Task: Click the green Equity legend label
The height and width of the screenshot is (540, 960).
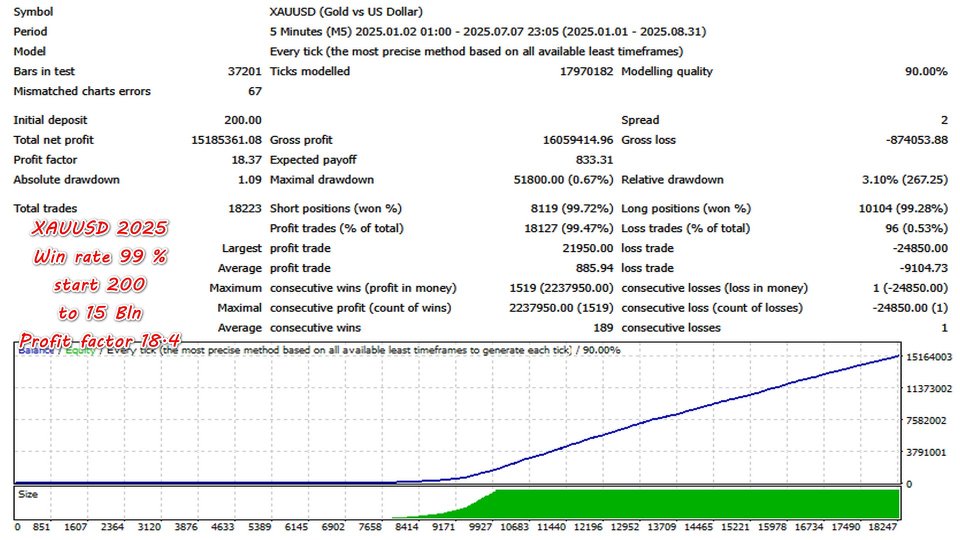Action: [x=82, y=351]
